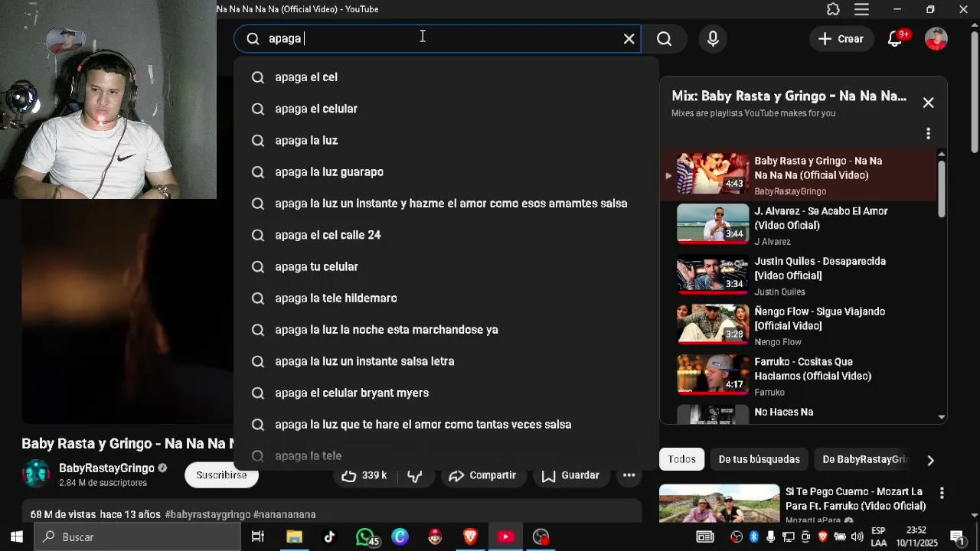980x551 pixels.
Task: Choose 'apaga el celular bryant myers' suggestion
Action: pyautogui.click(x=446, y=393)
